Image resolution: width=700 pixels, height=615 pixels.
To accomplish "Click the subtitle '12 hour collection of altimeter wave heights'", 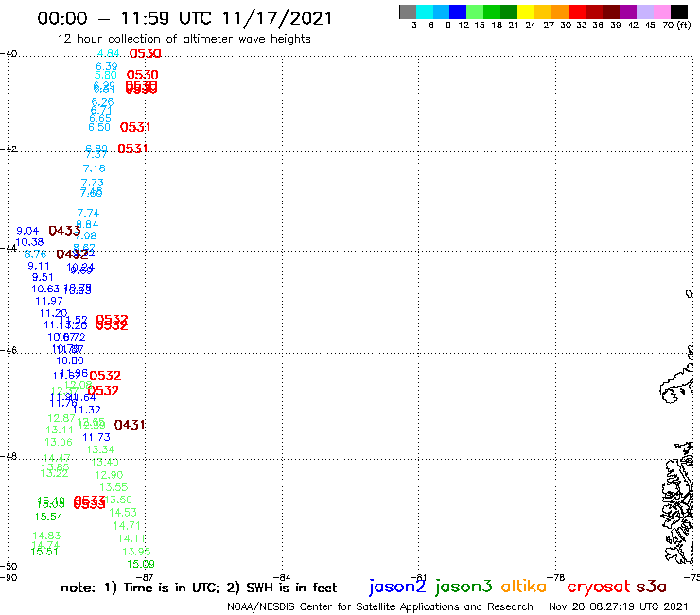I will 184,39.
